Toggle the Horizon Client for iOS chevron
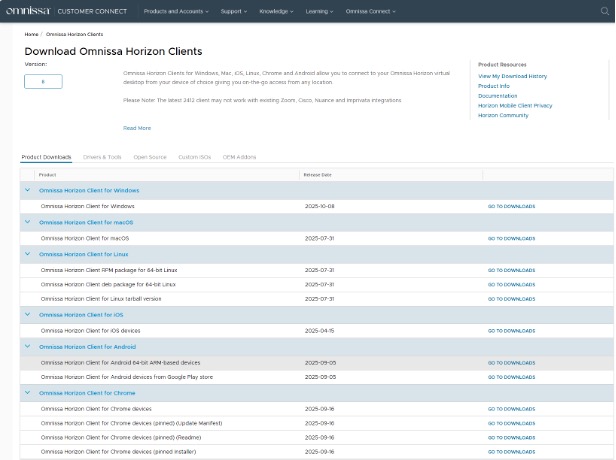616x460 pixels. click(x=27, y=315)
